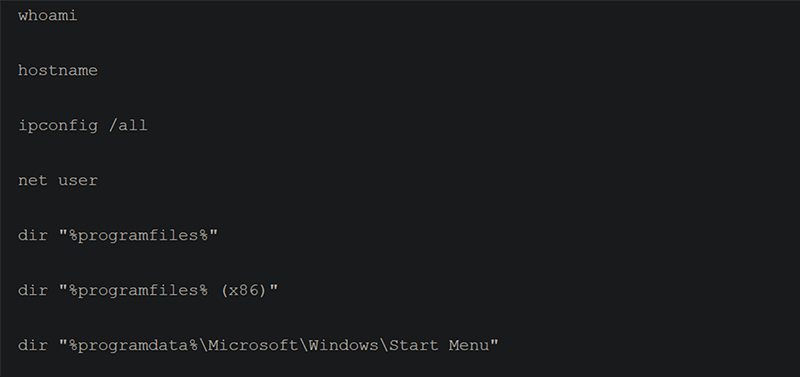Click the /all argument of ipconfig
The width and height of the screenshot is (800, 377).
tap(128, 125)
